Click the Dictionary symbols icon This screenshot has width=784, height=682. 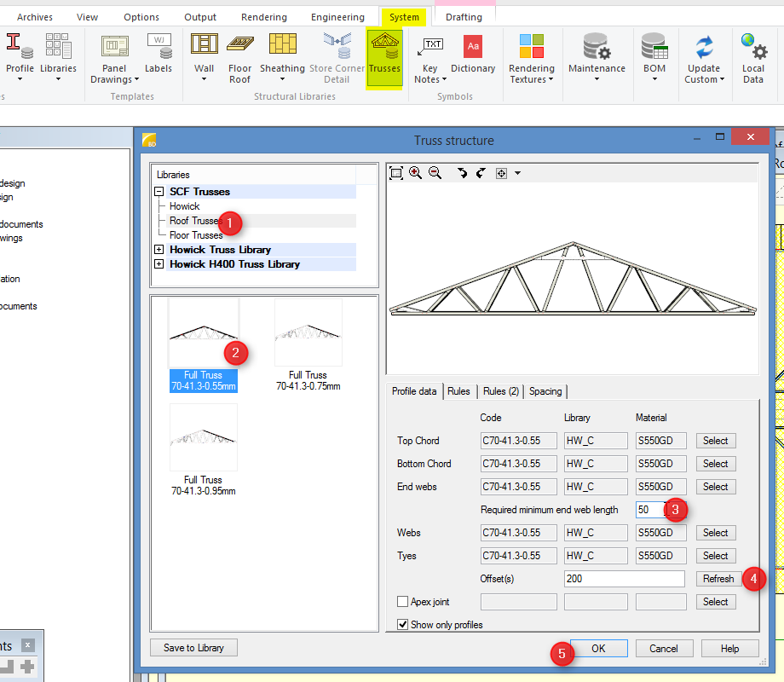[x=472, y=56]
